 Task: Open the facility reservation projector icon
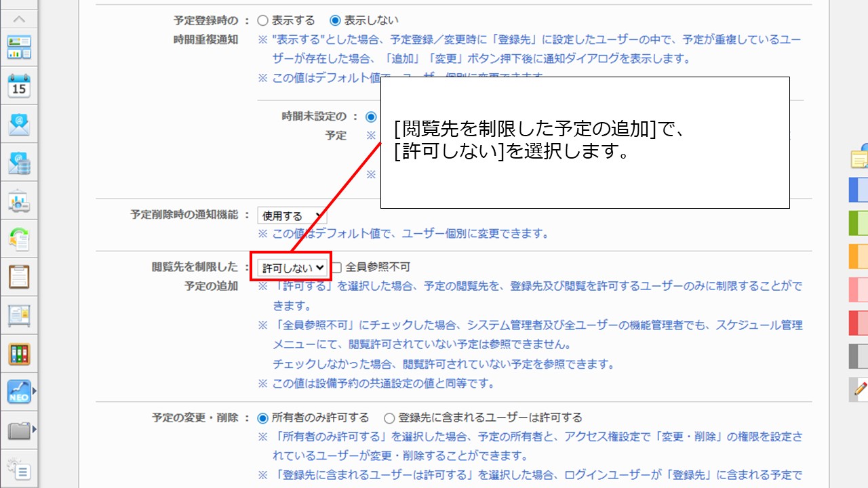(x=19, y=201)
